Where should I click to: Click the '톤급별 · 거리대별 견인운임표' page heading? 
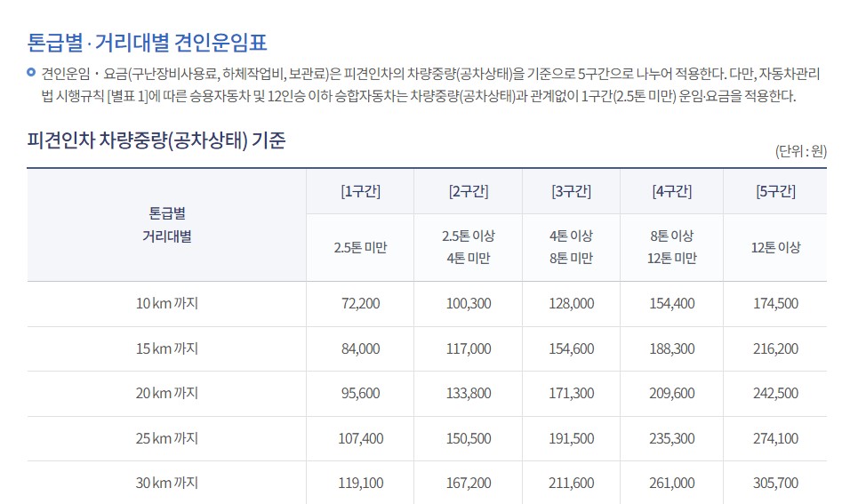click(x=148, y=42)
